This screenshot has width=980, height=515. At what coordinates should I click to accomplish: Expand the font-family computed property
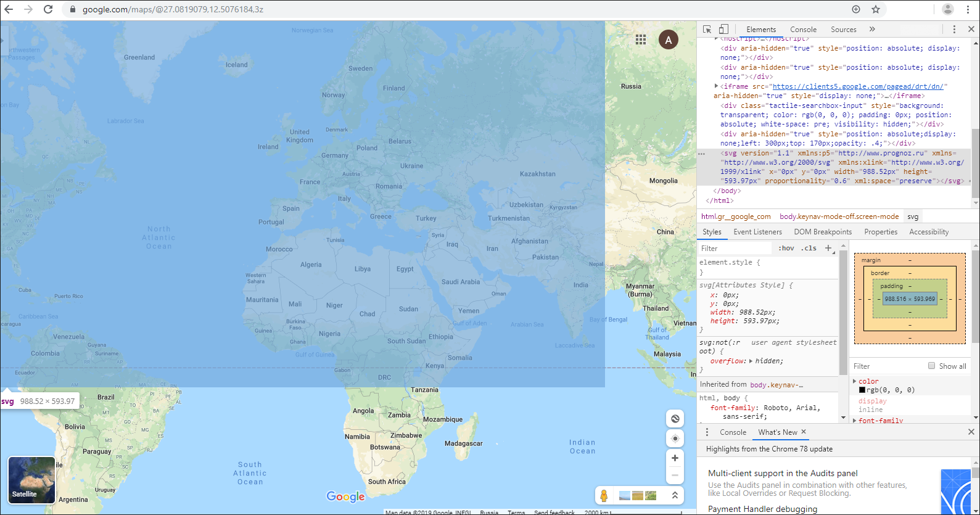click(855, 420)
